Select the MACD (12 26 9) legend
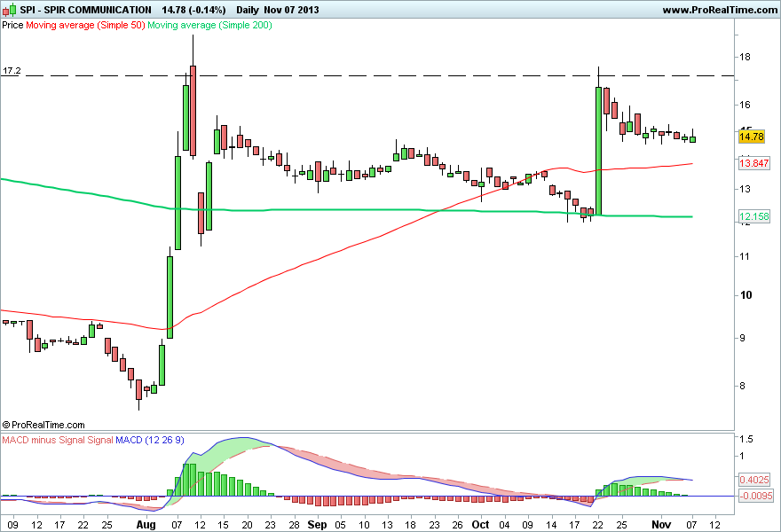 (x=150, y=440)
